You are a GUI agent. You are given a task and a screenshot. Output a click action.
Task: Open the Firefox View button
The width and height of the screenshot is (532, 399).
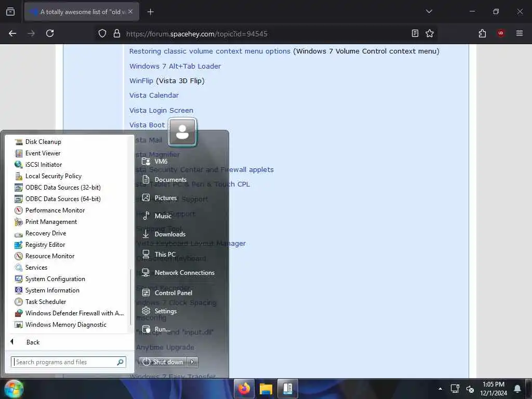(10, 11)
